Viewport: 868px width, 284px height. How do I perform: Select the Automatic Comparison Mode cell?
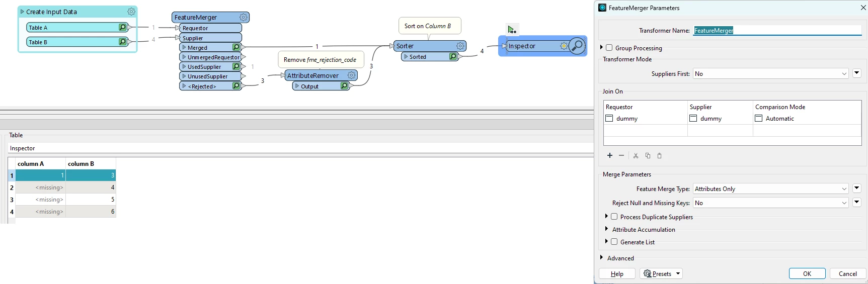coord(807,119)
